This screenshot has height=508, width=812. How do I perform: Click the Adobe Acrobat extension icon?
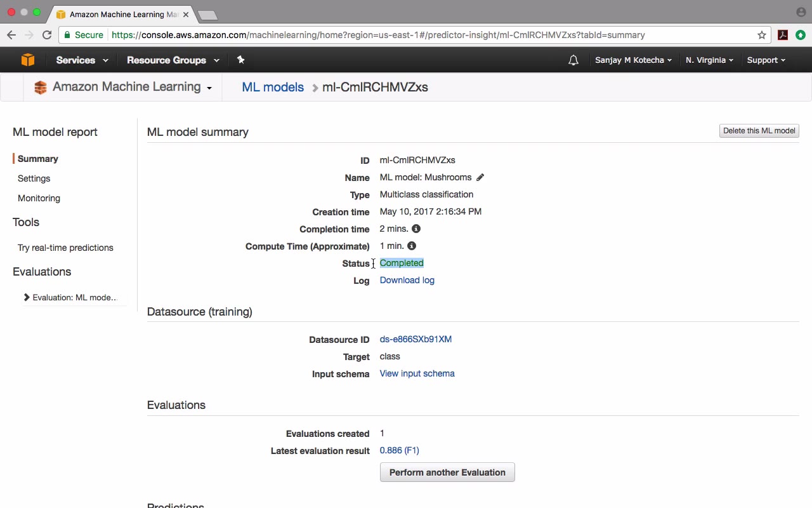[783, 35]
